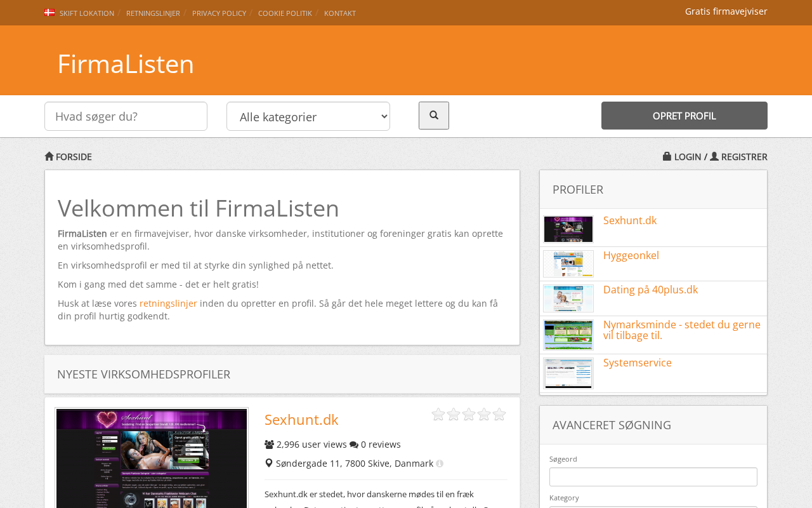Open Retningslinjer in top bar
The height and width of the screenshot is (508, 812).
(x=153, y=13)
